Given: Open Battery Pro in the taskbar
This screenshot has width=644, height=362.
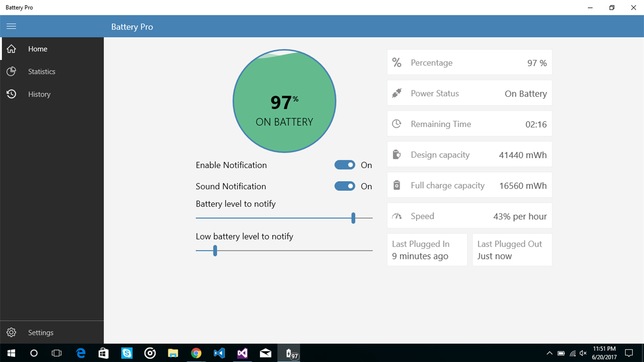Looking at the screenshot, I should pyautogui.click(x=289, y=353).
